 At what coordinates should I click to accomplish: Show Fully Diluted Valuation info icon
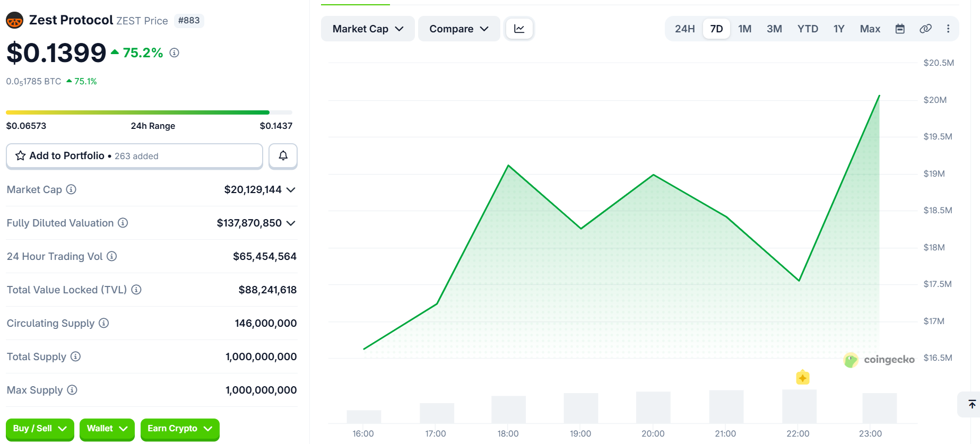tap(123, 223)
